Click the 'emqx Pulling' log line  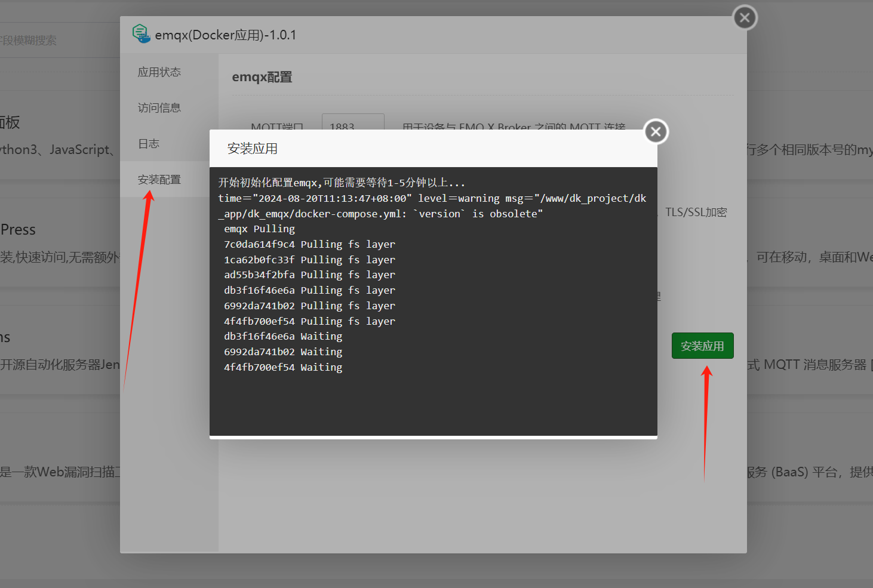click(x=259, y=229)
